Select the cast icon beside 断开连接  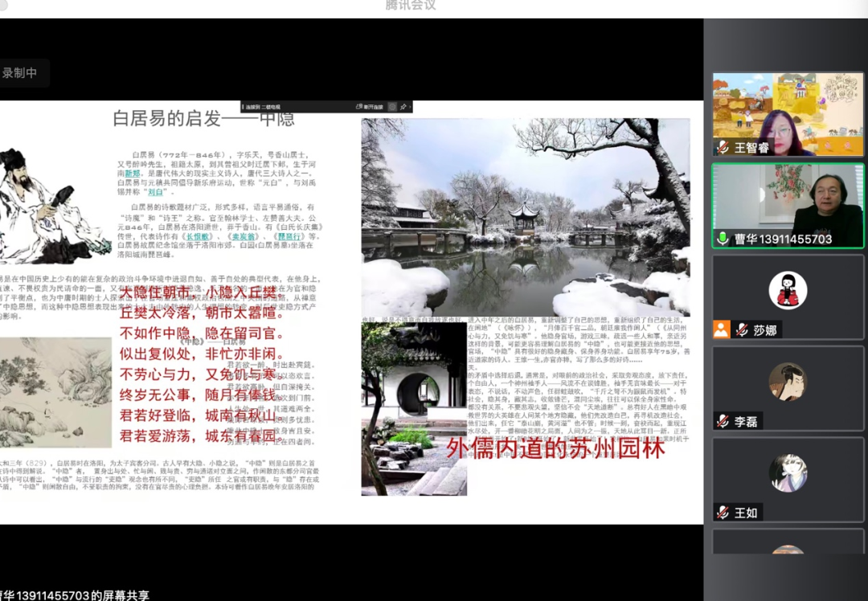359,107
